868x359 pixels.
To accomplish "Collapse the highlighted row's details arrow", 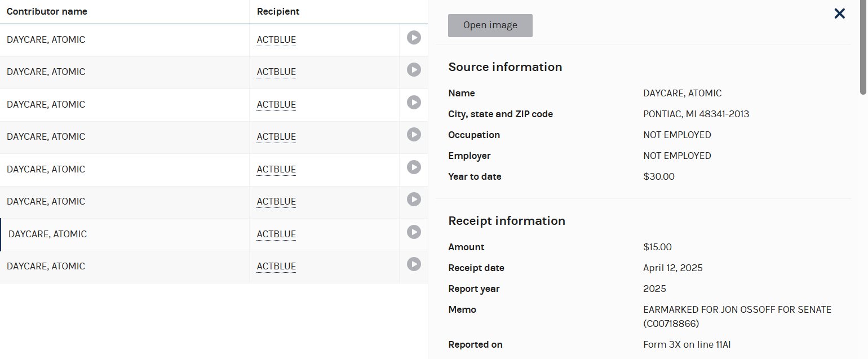I will click(414, 232).
